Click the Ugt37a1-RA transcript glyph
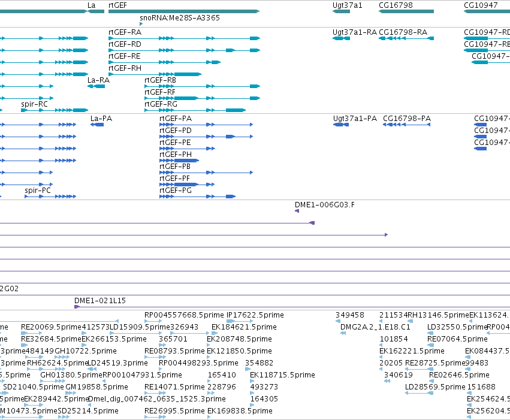Image resolution: width=510 pixels, height=420 pixels. 341,38
